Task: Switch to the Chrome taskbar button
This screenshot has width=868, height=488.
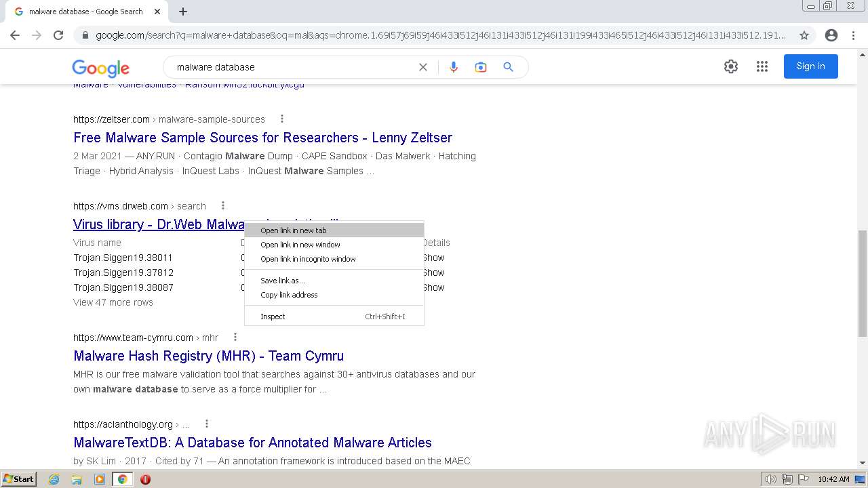Action: point(122,479)
